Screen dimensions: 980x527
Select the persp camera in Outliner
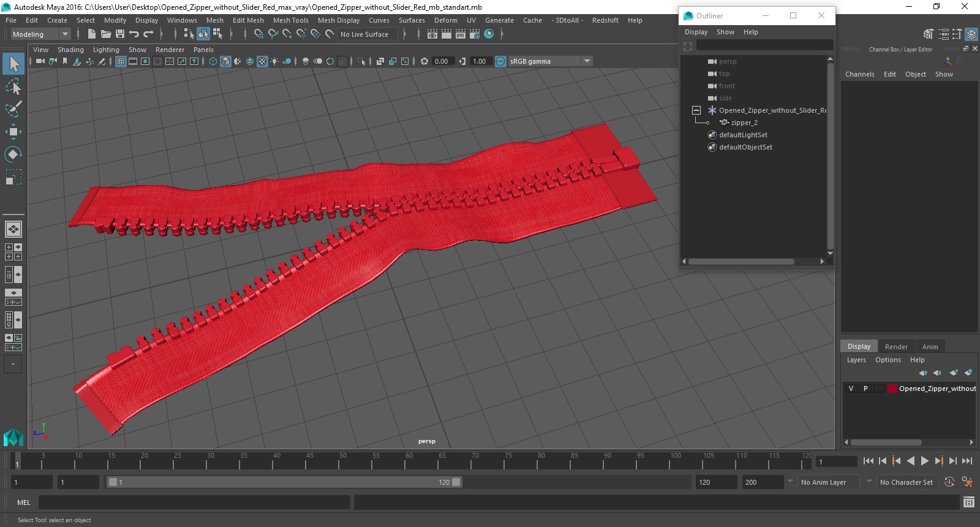[728, 61]
